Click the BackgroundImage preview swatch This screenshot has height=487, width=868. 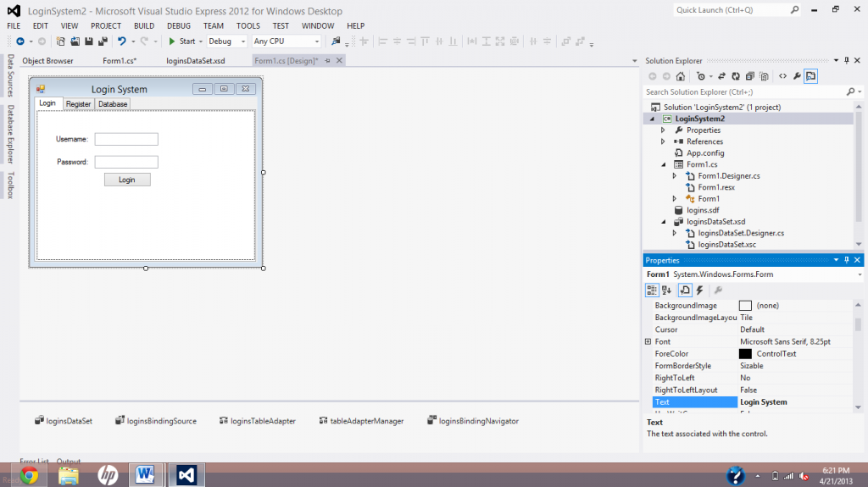click(x=746, y=306)
